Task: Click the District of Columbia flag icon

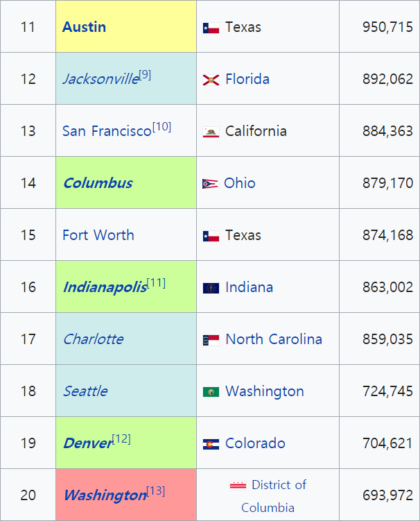Action: [x=238, y=486]
